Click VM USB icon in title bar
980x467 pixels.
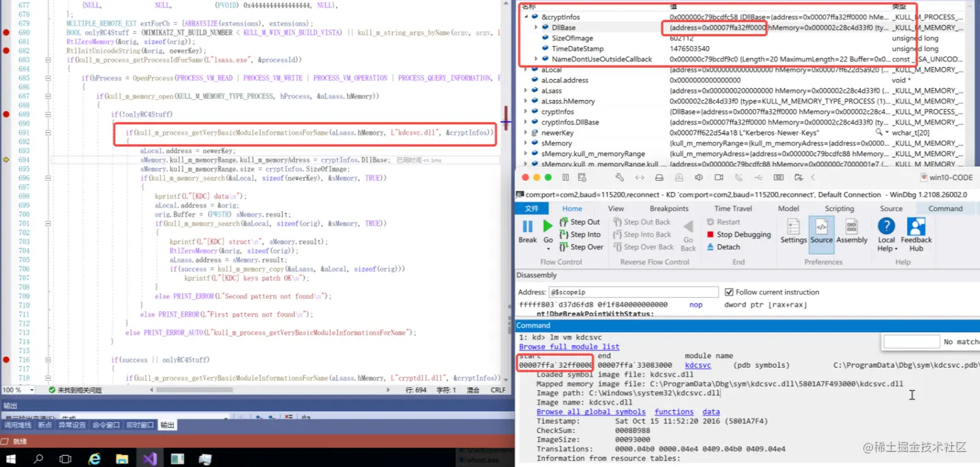click(759, 178)
